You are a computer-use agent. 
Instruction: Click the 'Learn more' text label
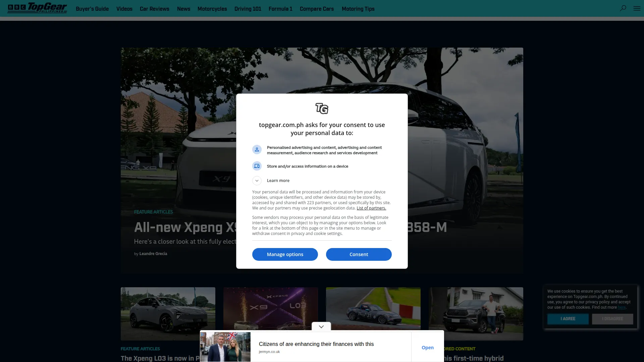pyautogui.click(x=278, y=181)
